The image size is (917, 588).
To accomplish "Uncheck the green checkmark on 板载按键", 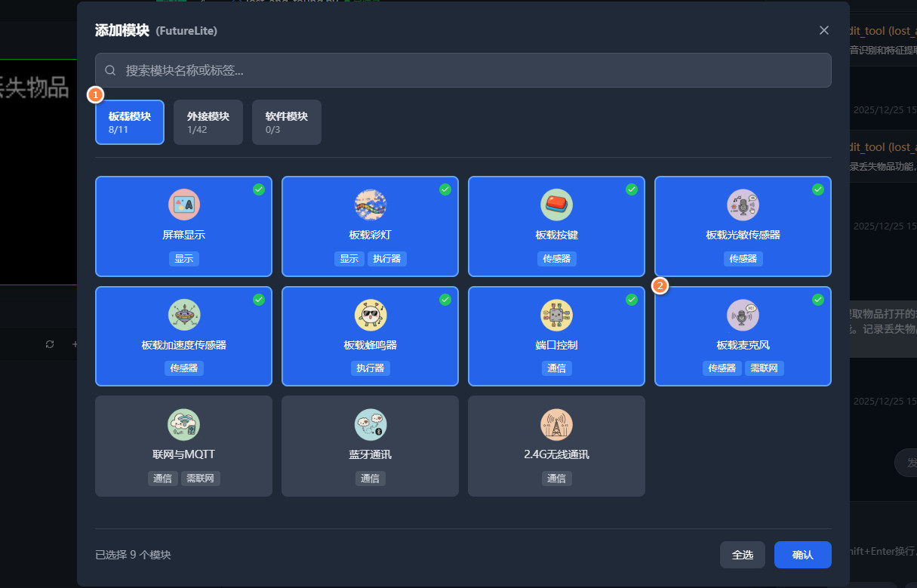I will click(x=632, y=189).
